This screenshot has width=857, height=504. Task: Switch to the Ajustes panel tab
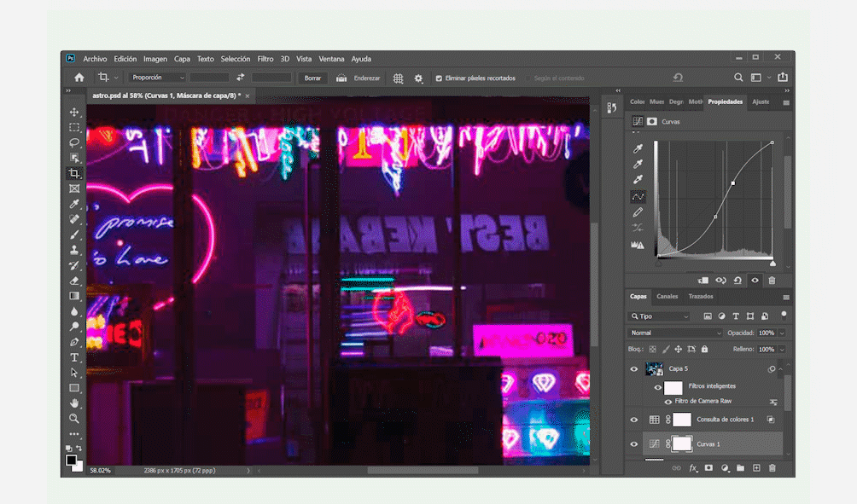coord(761,101)
